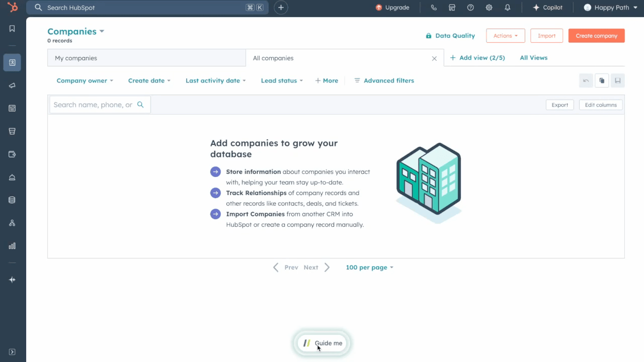Open Marketing megaphone icon in sidebar
Image resolution: width=644 pixels, height=362 pixels.
[x=12, y=85]
